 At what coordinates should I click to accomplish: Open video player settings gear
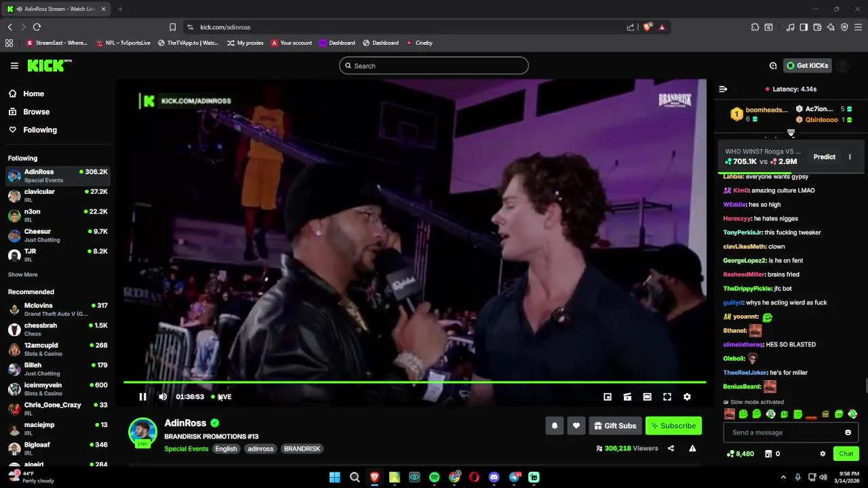(687, 396)
